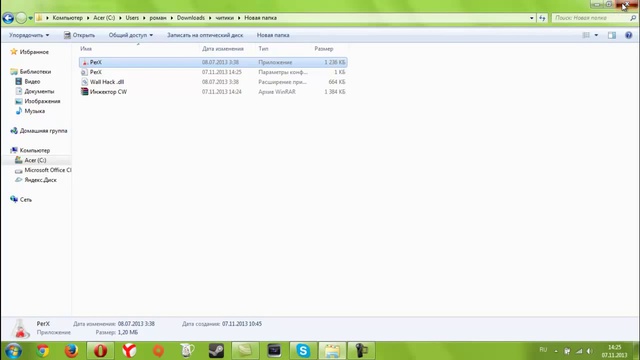Select Новая папка breadcrumb segment

(x=260, y=18)
